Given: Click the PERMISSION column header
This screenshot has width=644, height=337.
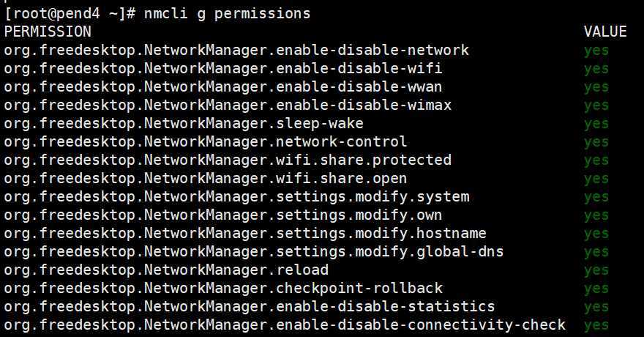Looking at the screenshot, I should [48, 32].
